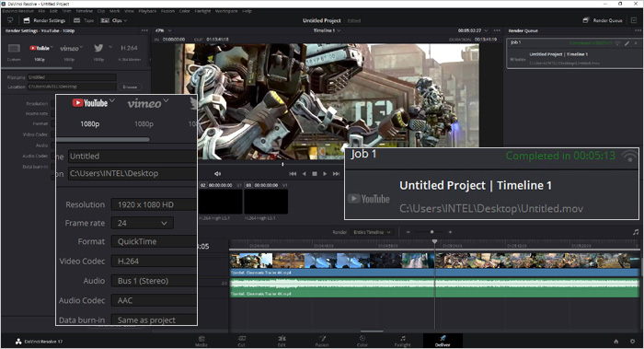
Task: Open the Help menu
Action: [x=247, y=11]
